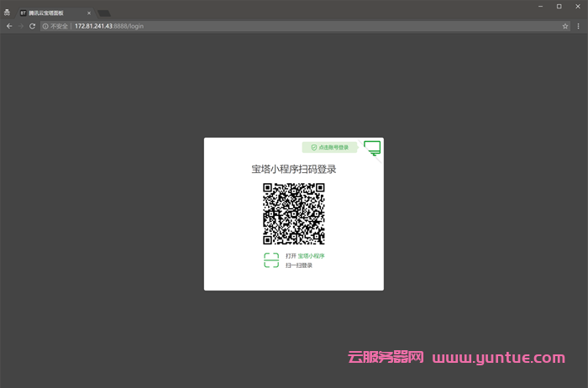Switch to account login via monitor icon
This screenshot has height=388, width=588.
[x=372, y=148]
